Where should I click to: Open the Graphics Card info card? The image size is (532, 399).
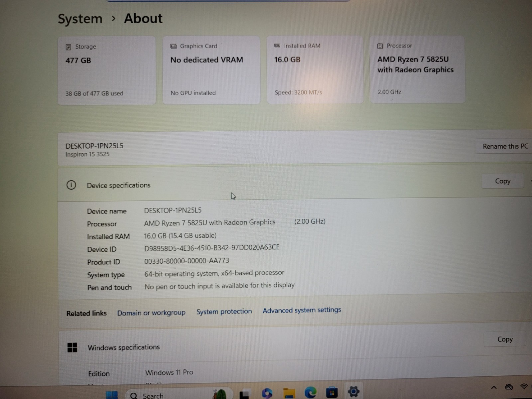coord(211,70)
